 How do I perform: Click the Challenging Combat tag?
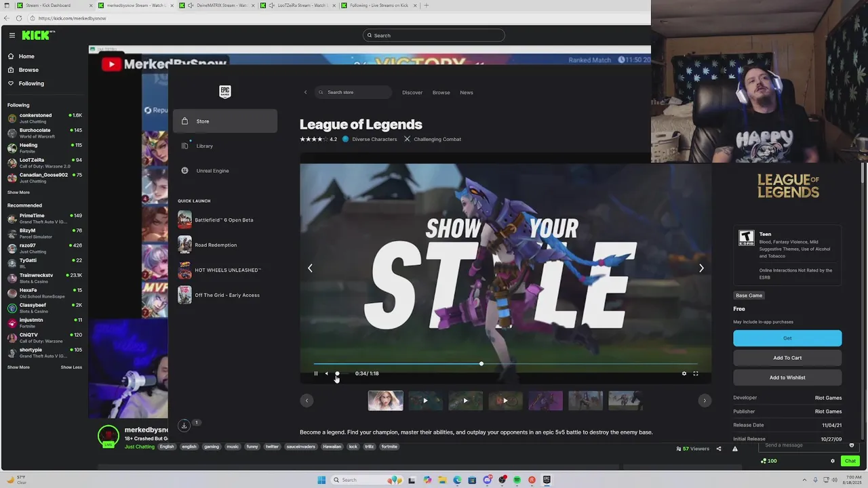(432, 139)
